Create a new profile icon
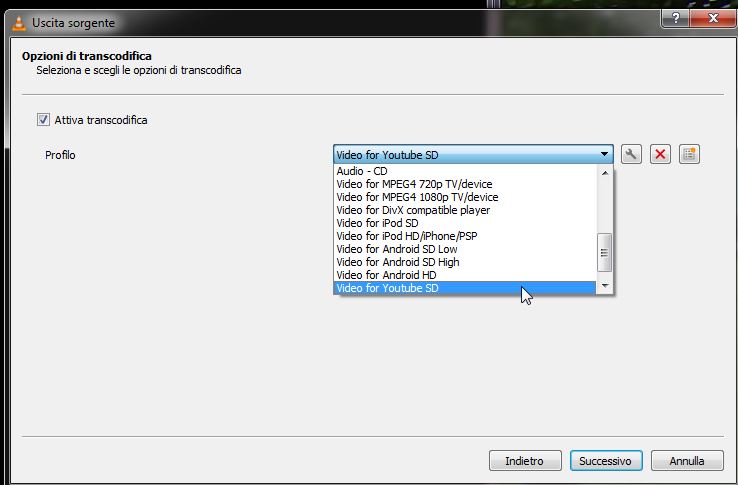Screen dimensions: 738x485 click(690, 154)
